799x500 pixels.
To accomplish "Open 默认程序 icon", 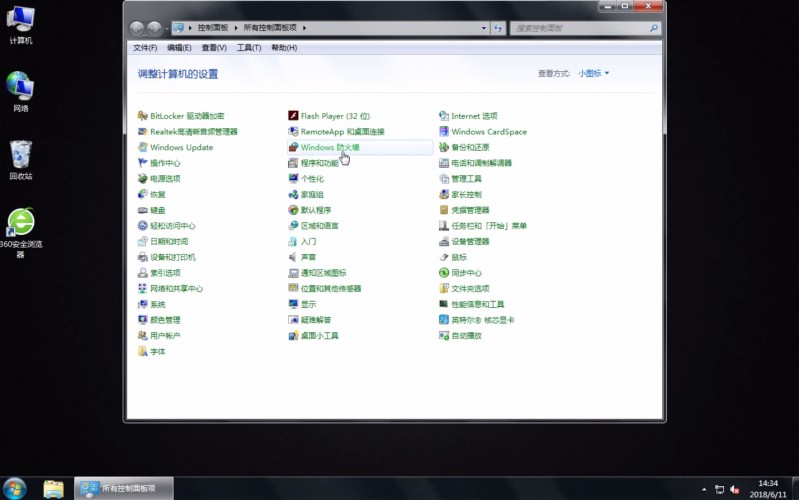I will [293, 210].
